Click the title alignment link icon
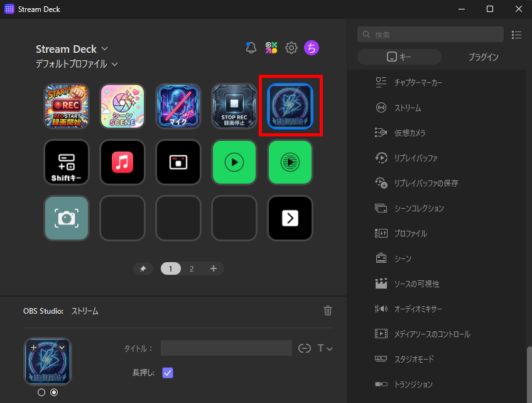Image resolution: width=532 pixels, height=403 pixels. (305, 348)
